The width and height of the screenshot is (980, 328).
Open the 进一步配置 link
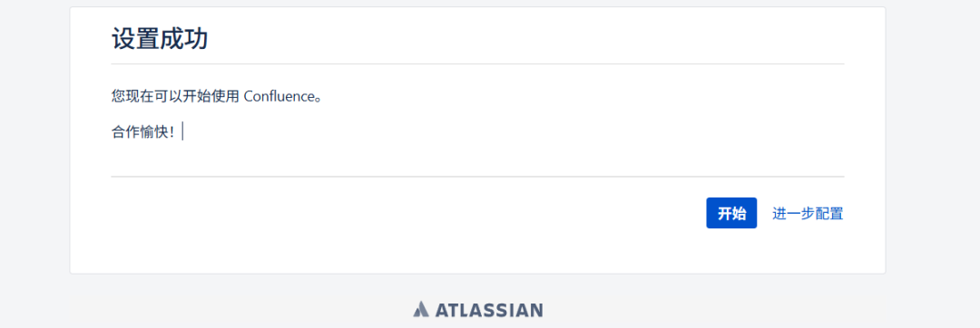pyautogui.click(x=808, y=213)
